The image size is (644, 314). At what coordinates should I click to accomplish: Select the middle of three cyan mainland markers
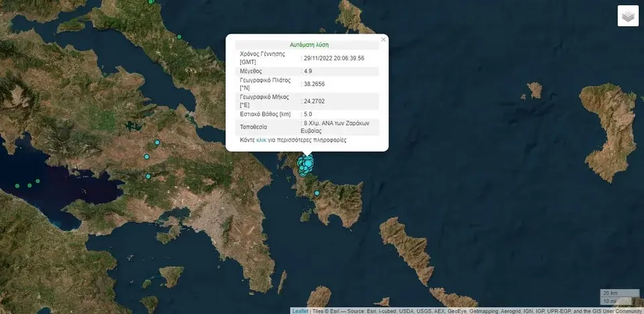(x=146, y=156)
